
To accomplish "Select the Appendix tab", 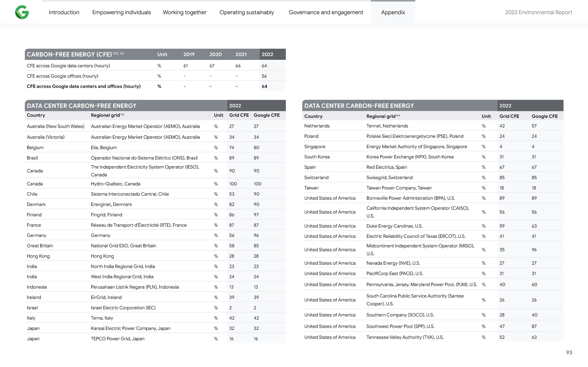I will pyautogui.click(x=393, y=12).
